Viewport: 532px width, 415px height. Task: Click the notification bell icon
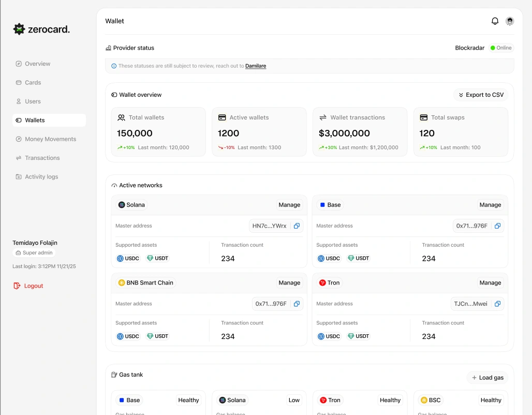coord(495,21)
